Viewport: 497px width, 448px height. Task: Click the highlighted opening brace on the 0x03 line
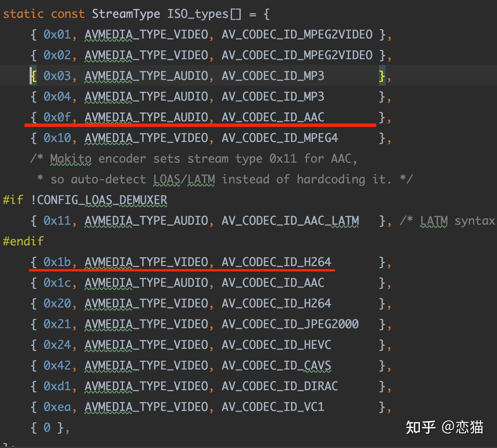point(34,76)
